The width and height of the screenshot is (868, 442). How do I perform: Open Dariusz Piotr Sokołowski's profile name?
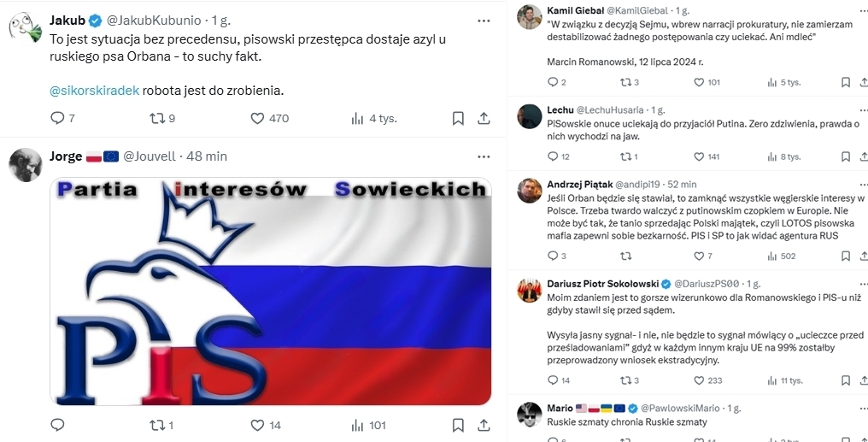603,284
